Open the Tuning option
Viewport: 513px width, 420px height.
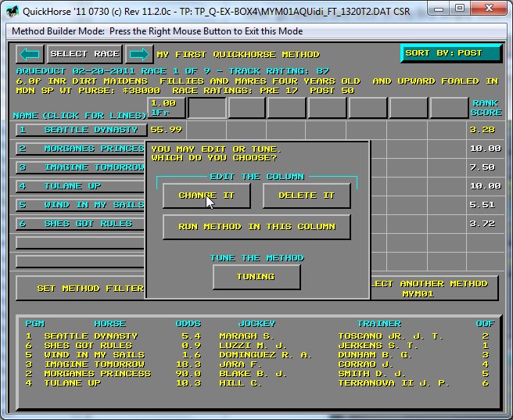[256, 276]
